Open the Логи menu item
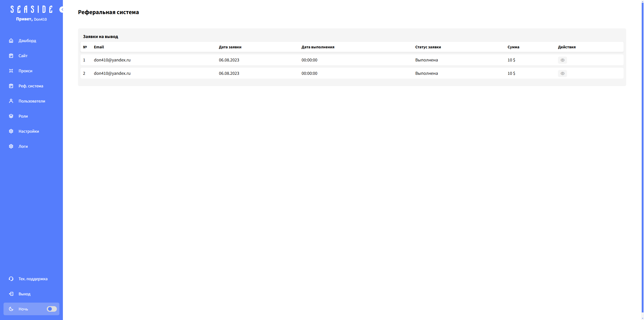 pyautogui.click(x=23, y=147)
